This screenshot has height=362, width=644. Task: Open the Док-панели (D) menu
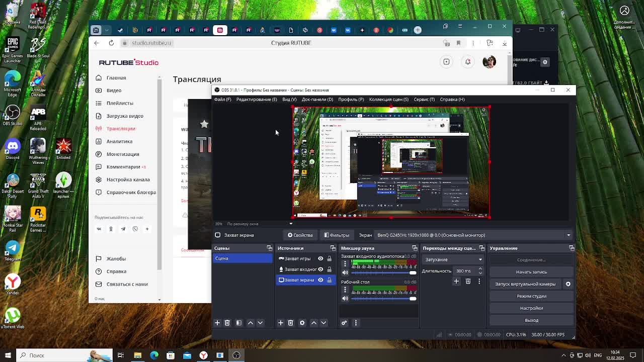[x=317, y=100]
